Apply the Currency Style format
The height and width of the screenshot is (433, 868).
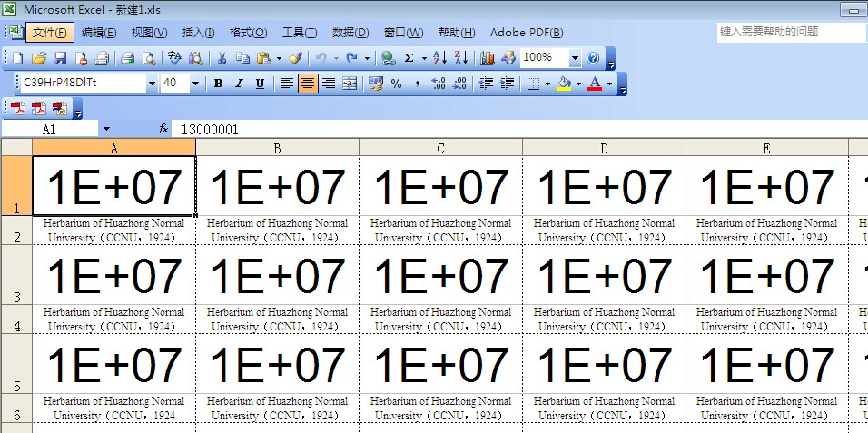[x=376, y=84]
